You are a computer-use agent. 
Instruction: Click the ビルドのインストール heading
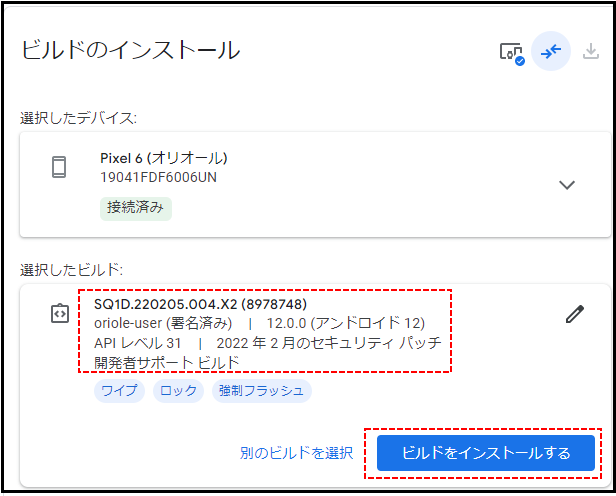point(130,49)
